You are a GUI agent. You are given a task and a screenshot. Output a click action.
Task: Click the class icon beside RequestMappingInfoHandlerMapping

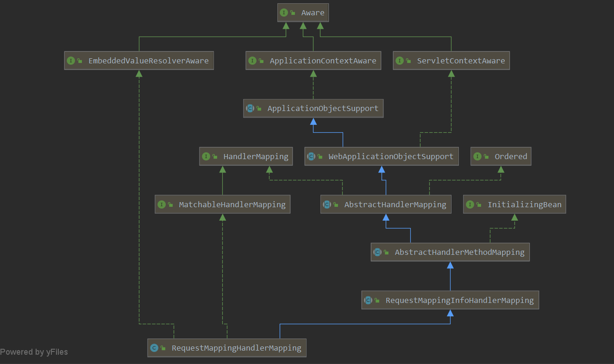click(x=368, y=300)
